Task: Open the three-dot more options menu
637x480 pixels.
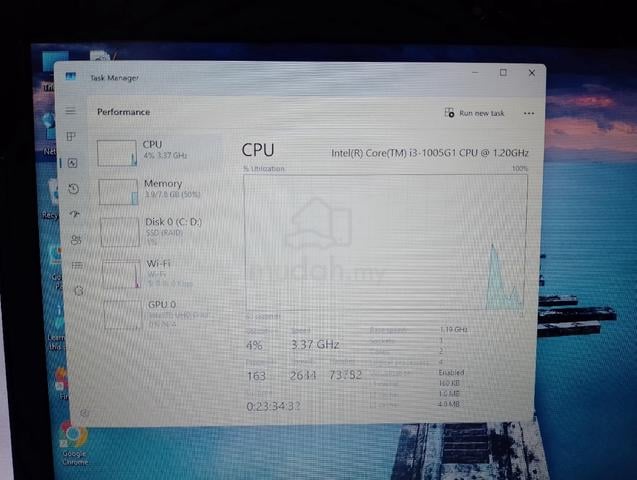Action: pyautogui.click(x=529, y=113)
